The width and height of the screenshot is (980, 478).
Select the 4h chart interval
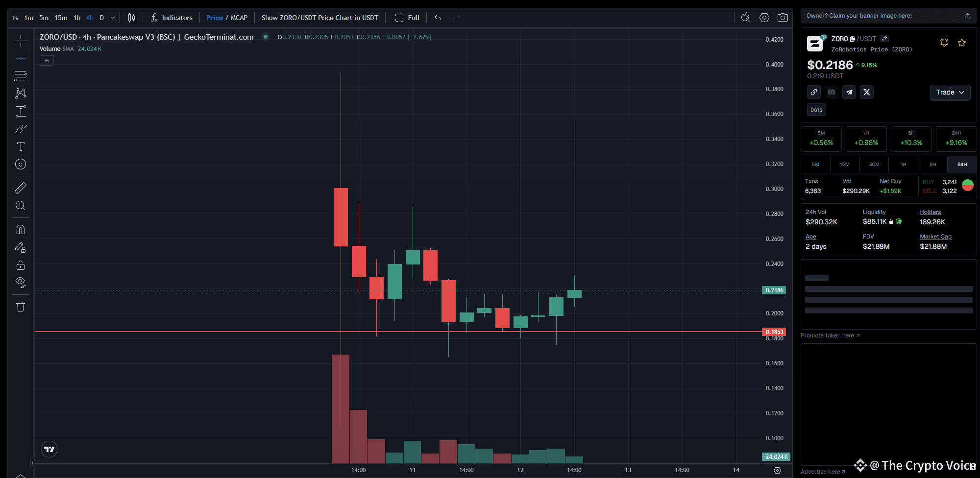click(x=90, y=18)
